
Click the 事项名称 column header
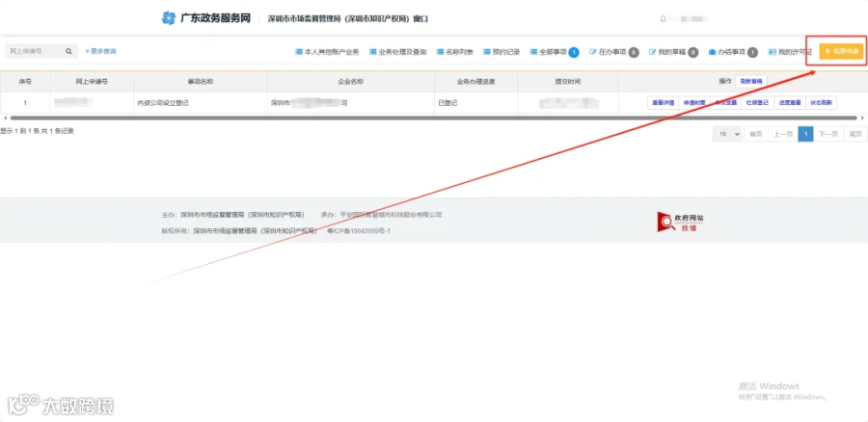pyautogui.click(x=201, y=81)
